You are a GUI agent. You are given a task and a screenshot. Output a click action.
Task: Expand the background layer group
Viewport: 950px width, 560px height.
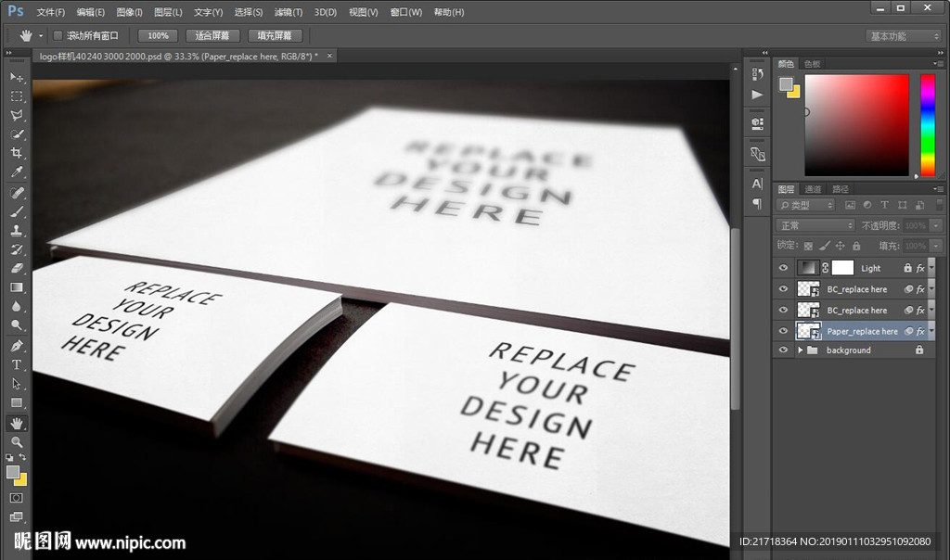coord(801,350)
